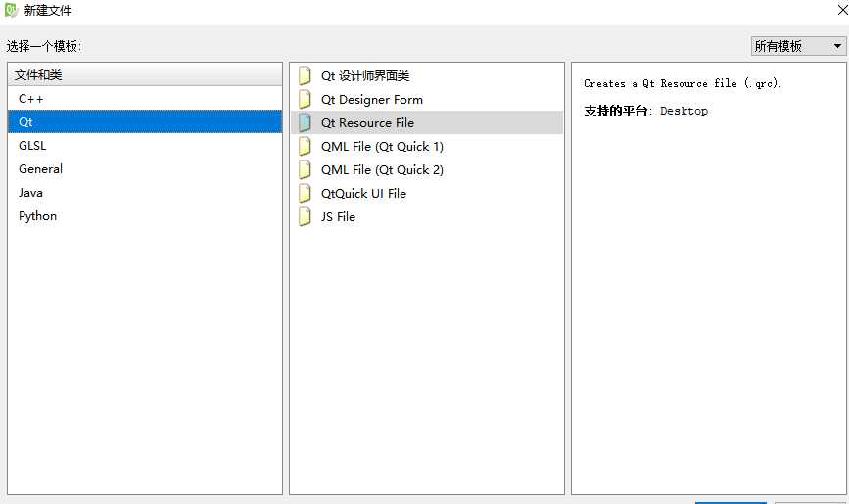Click the QML File (Qt Quick 2) icon
The image size is (849, 504).
click(305, 169)
